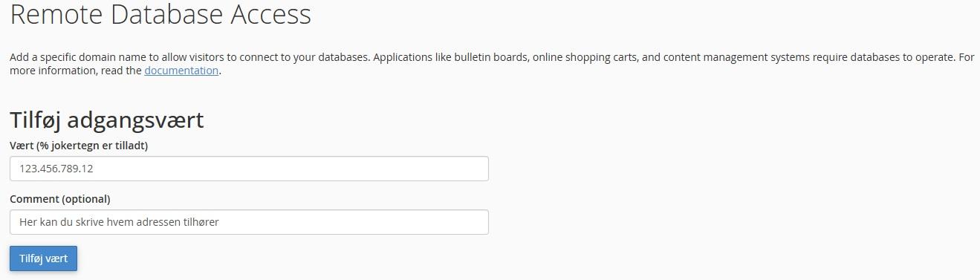Select the Tilføj adgangsvært section heading
Viewport: 980px width, 280px height.
pos(106,120)
